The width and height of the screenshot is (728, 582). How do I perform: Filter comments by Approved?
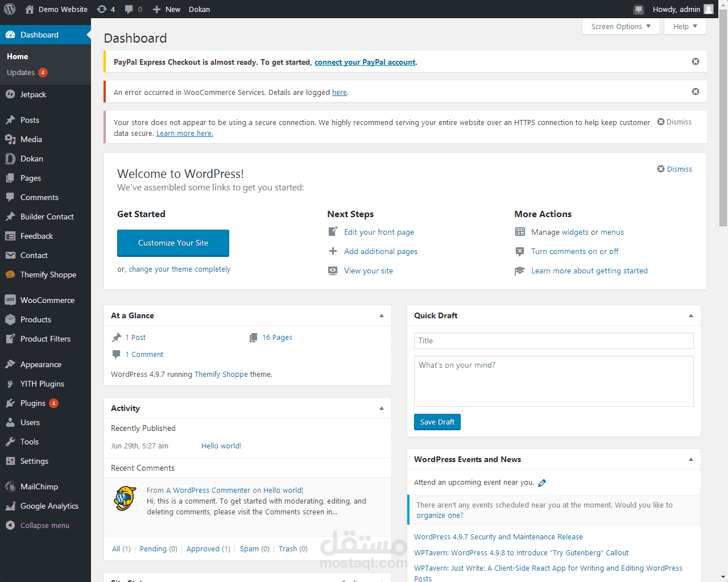click(x=208, y=548)
